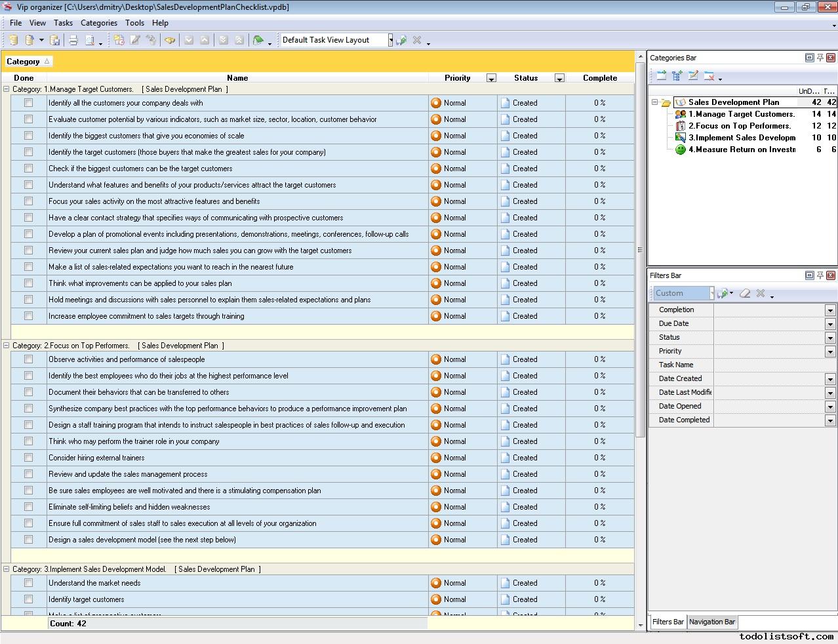Image resolution: width=838 pixels, height=644 pixels.
Task: Open the Completion filter dropdown
Action: pos(829,310)
